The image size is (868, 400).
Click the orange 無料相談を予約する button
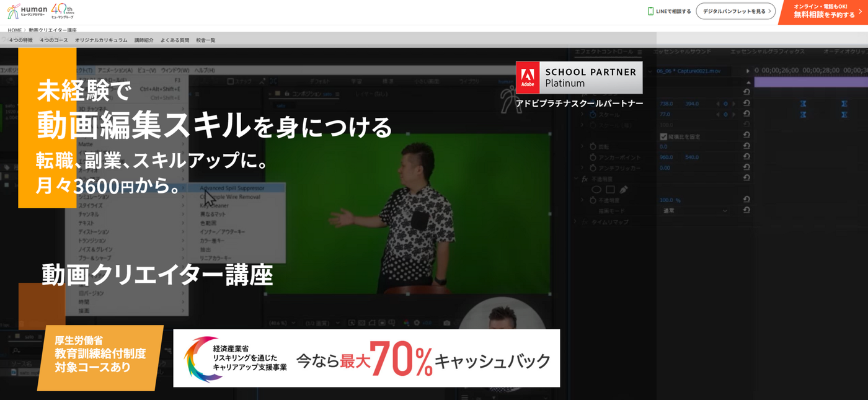(x=825, y=12)
